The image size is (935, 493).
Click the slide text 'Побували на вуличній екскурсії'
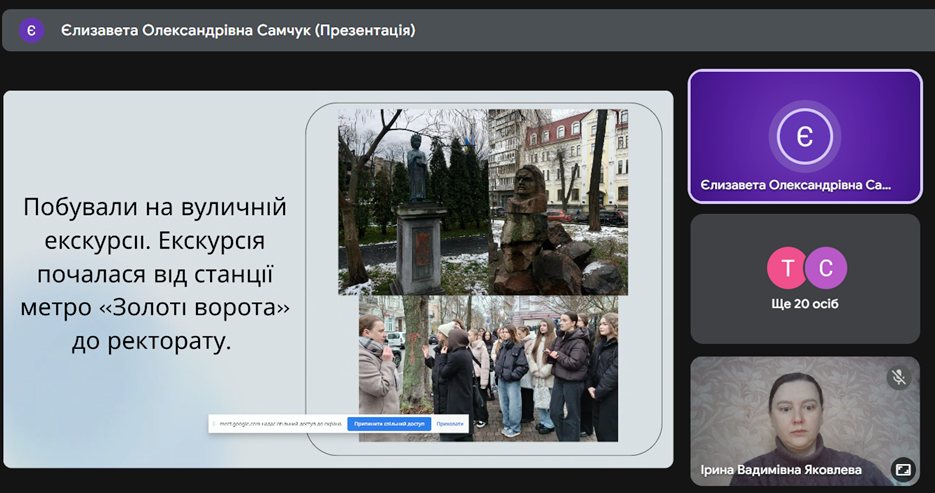tap(155, 224)
